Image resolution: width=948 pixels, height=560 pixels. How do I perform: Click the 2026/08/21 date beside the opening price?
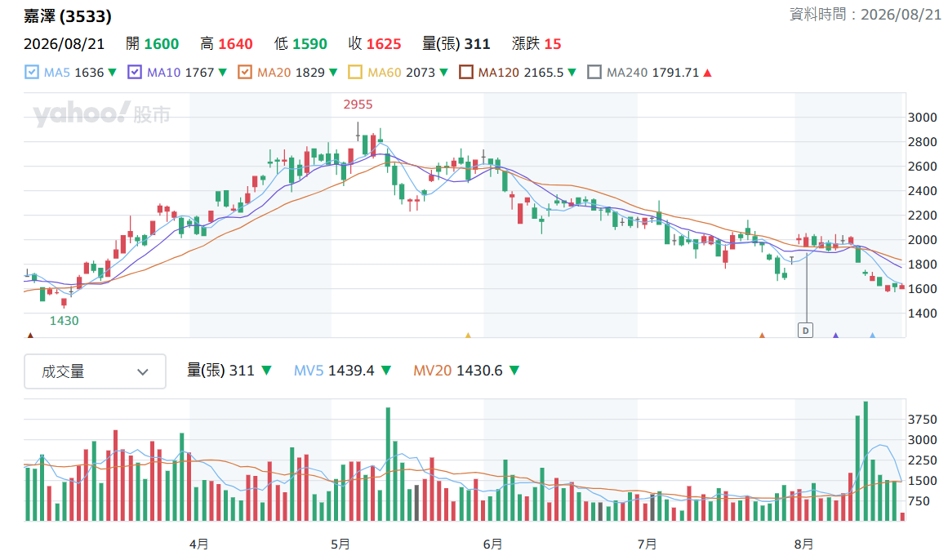point(64,44)
